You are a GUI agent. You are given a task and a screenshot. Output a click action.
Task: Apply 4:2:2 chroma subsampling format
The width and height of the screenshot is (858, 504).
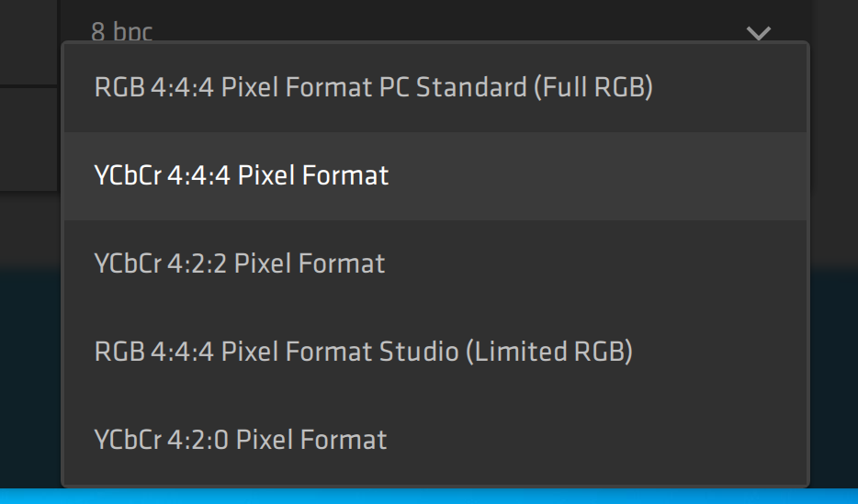(240, 263)
